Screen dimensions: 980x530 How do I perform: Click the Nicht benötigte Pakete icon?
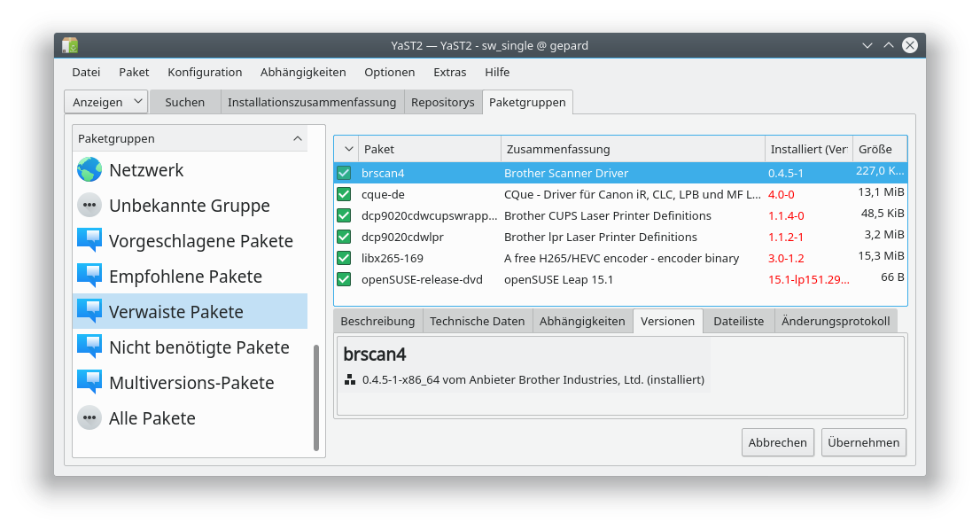point(89,347)
